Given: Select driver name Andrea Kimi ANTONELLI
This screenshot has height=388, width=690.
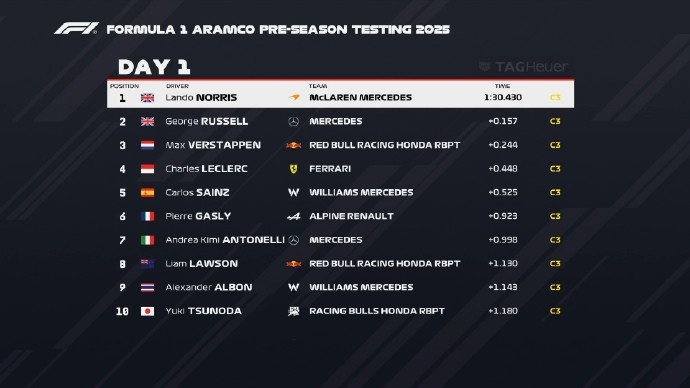Looking at the screenshot, I should (225, 240).
